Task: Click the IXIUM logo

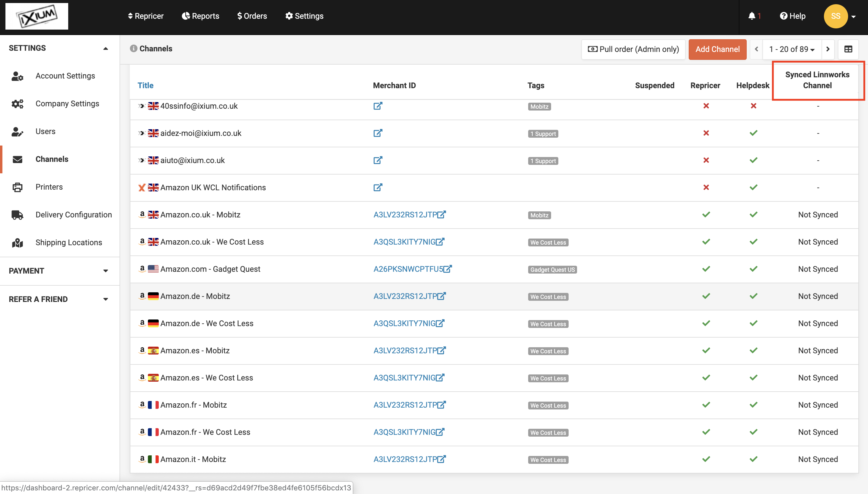Action: pyautogui.click(x=37, y=16)
